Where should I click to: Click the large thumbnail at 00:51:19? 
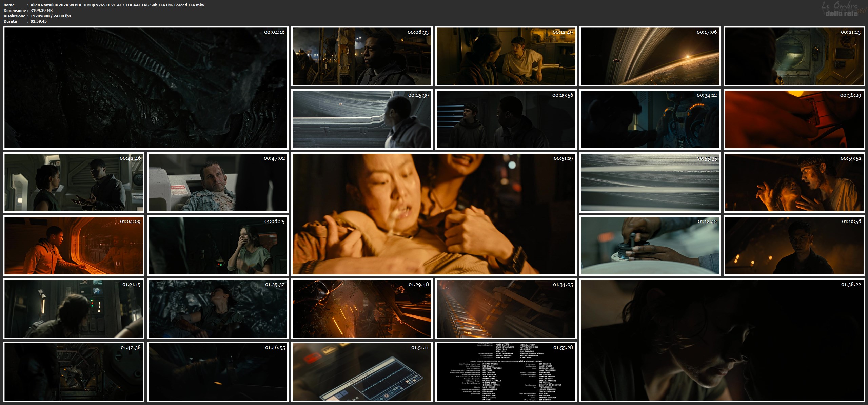pyautogui.click(x=434, y=214)
